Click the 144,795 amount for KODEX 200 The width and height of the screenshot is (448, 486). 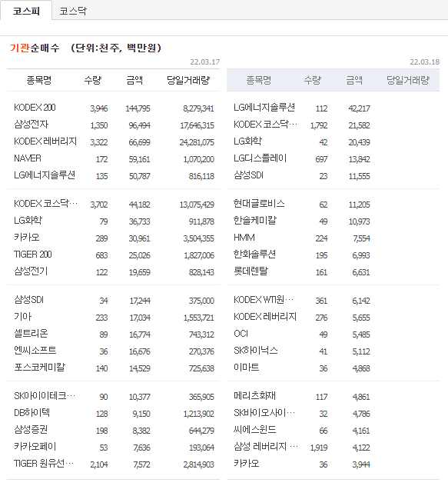click(138, 108)
